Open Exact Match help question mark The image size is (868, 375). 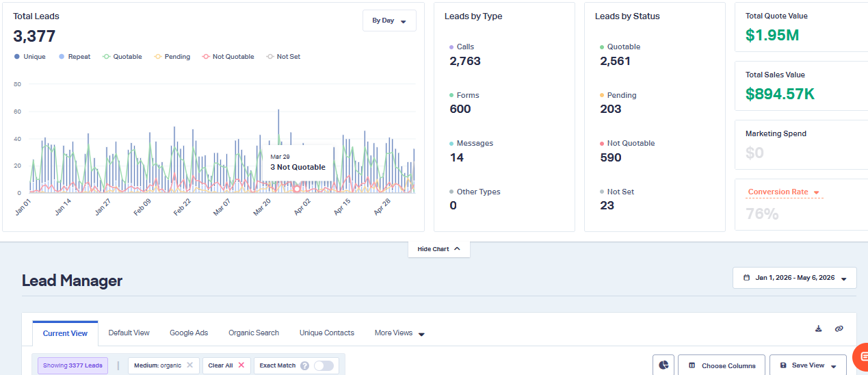click(x=304, y=365)
